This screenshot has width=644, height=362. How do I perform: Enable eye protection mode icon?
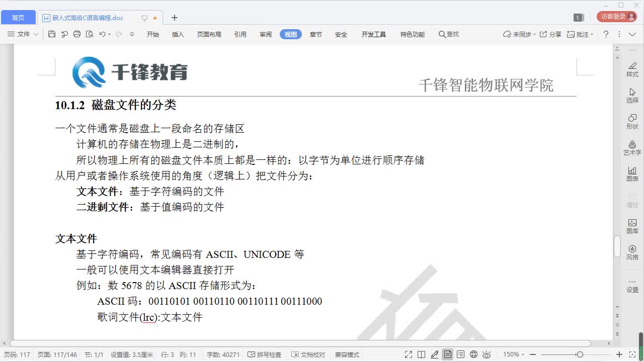click(487, 354)
